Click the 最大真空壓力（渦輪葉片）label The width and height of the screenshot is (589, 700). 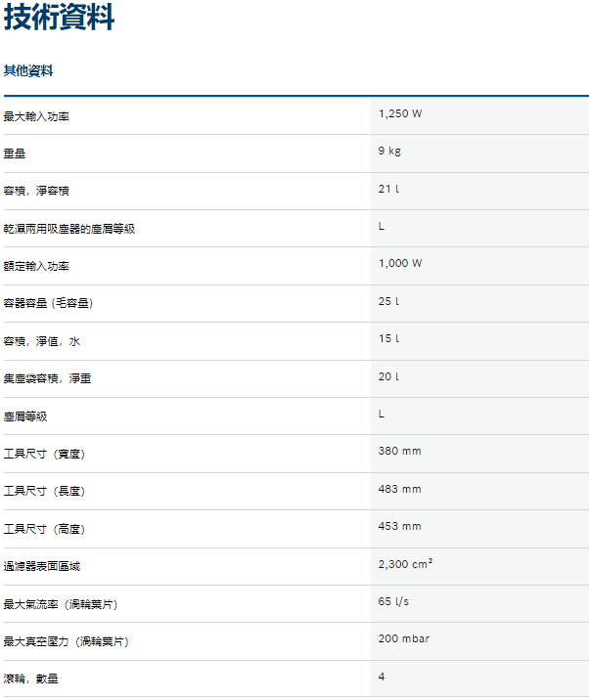tap(67, 641)
